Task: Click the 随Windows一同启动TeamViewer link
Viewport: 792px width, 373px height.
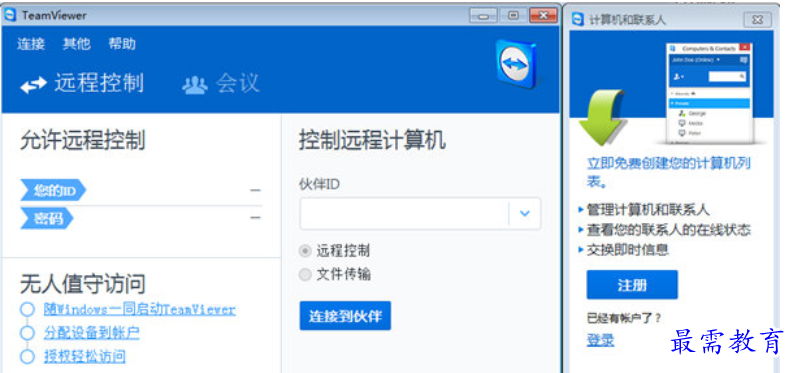Action: coord(139,309)
